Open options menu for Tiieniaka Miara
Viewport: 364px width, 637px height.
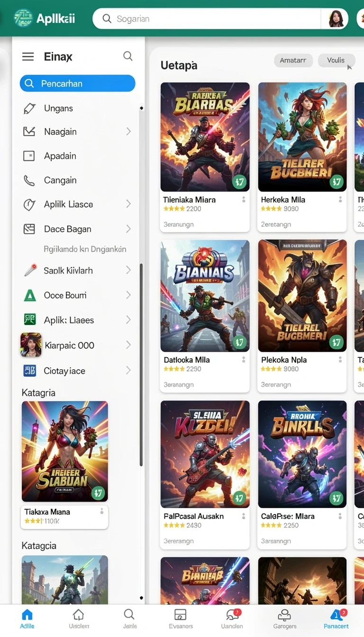pyautogui.click(x=244, y=200)
